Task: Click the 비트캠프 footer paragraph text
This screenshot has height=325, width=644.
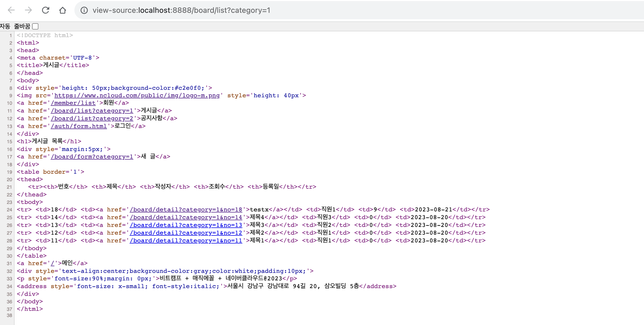Action: point(221,278)
